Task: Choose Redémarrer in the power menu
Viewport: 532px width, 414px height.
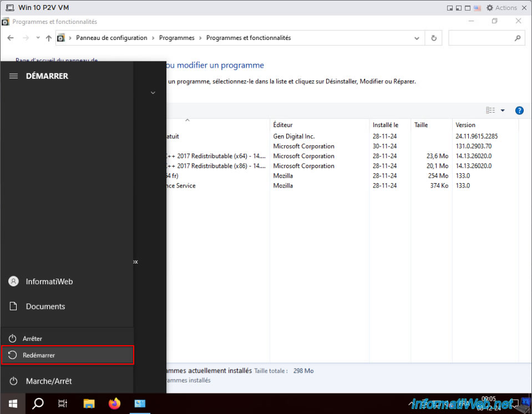Action: coord(68,355)
